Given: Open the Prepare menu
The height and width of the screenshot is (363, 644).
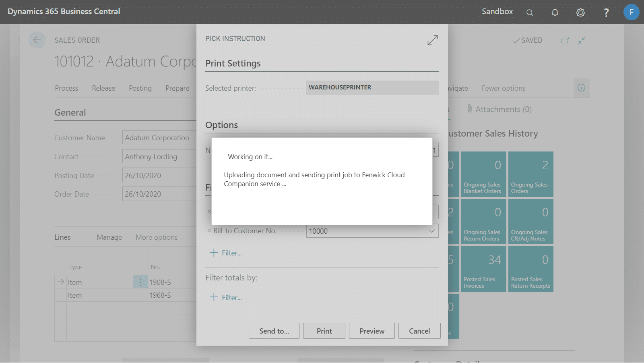Looking at the screenshot, I should coord(178,88).
